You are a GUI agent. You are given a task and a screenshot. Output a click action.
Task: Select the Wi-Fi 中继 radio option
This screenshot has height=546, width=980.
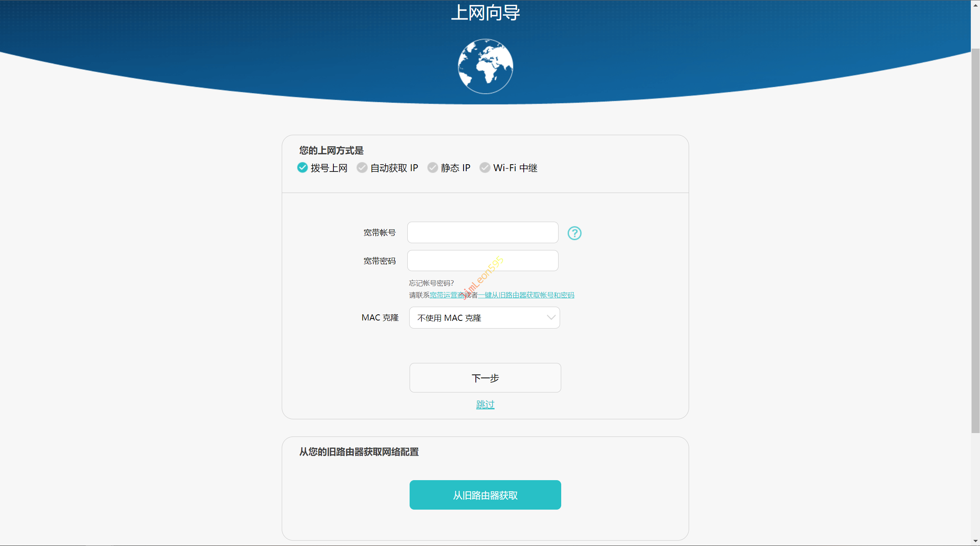(485, 168)
